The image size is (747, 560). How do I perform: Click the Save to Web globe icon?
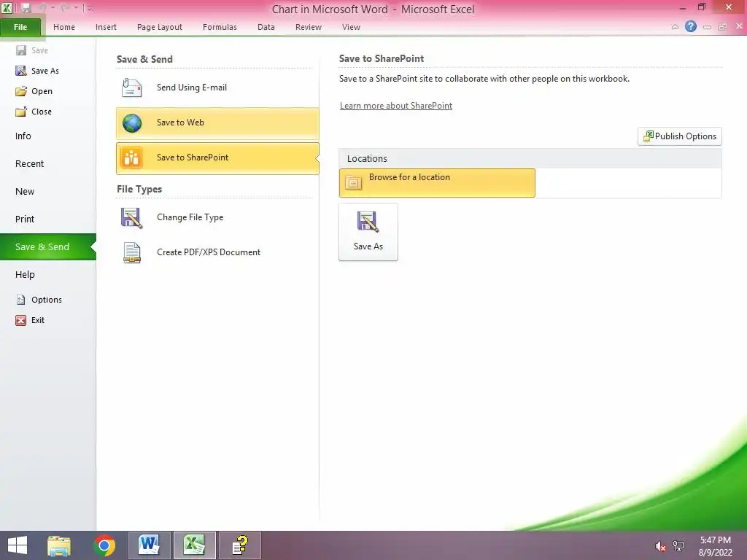click(132, 122)
